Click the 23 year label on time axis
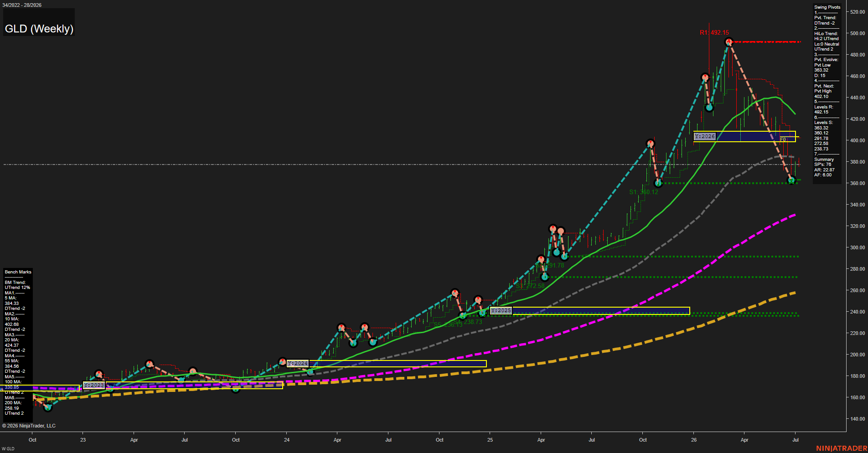 click(x=83, y=440)
